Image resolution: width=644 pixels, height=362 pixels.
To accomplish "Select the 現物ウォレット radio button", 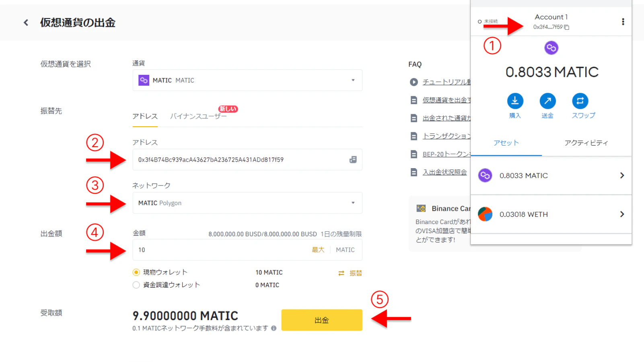I will [136, 272].
